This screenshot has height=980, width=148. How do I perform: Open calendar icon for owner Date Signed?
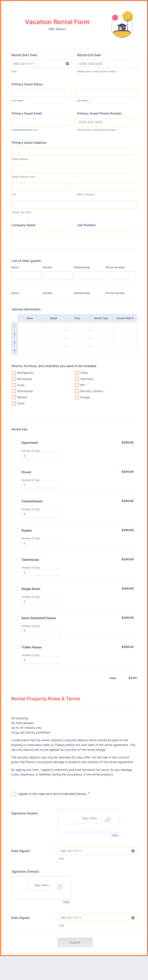point(133,918)
